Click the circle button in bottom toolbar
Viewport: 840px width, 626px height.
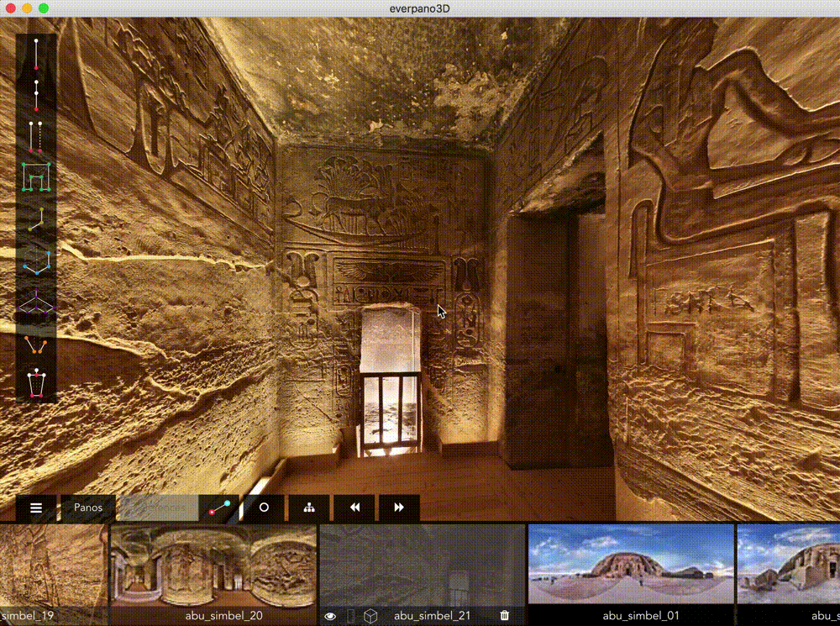[264, 508]
